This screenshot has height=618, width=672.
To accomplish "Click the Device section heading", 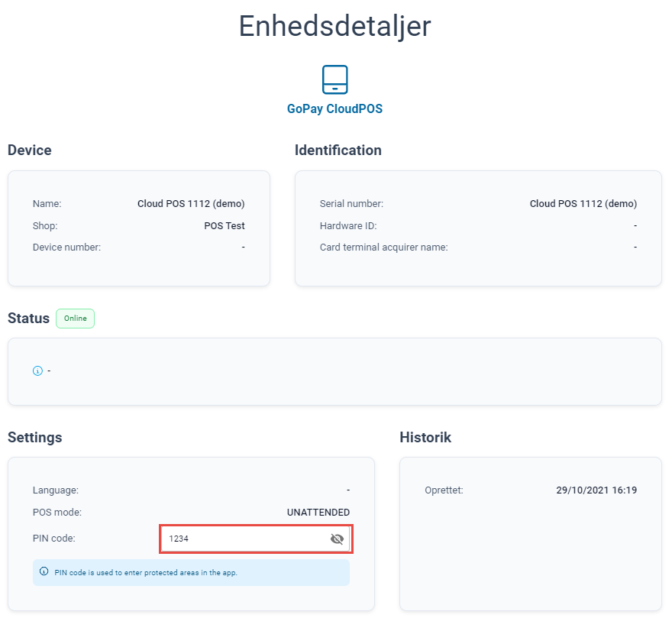I will (30, 150).
